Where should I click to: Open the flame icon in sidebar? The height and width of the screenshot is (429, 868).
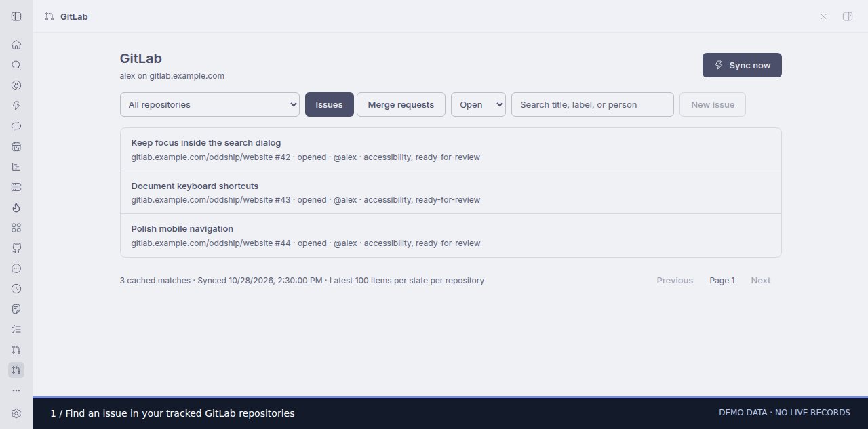coord(16,207)
